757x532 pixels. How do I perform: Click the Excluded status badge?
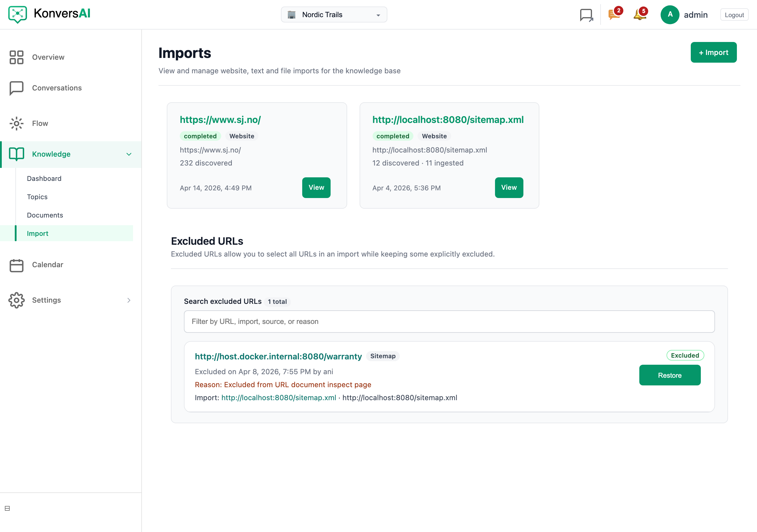(685, 355)
